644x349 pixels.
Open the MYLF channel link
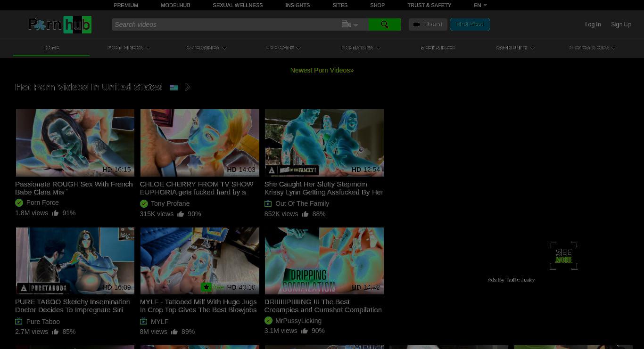point(159,322)
